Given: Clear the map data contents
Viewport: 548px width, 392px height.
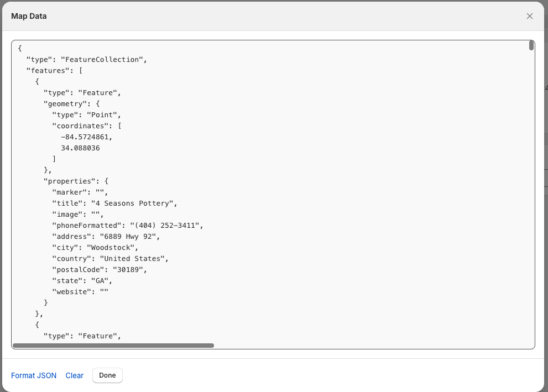Looking at the screenshot, I should (x=75, y=375).
